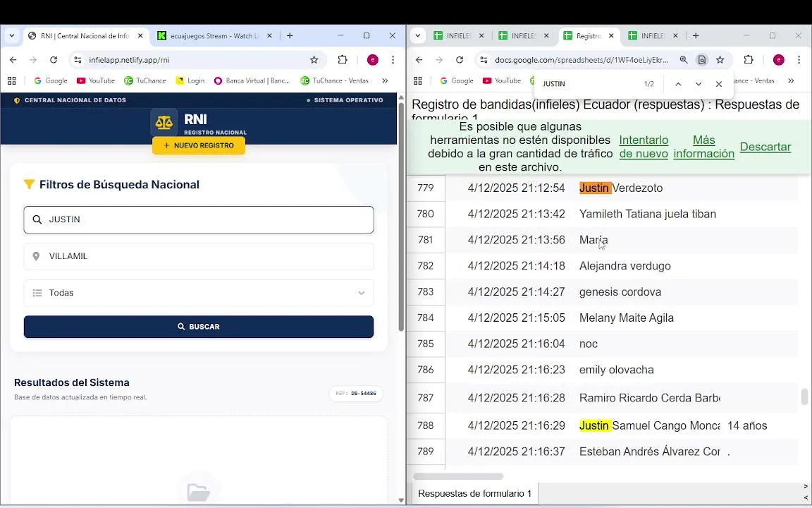Switch to ecuajuegos Stream tab
Screen dimensions: 812x508
click(215, 36)
